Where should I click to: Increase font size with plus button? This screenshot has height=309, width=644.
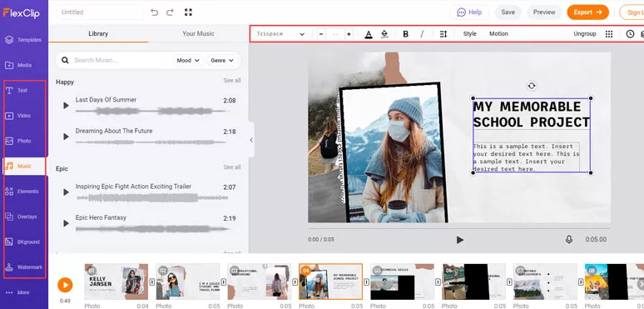click(349, 34)
